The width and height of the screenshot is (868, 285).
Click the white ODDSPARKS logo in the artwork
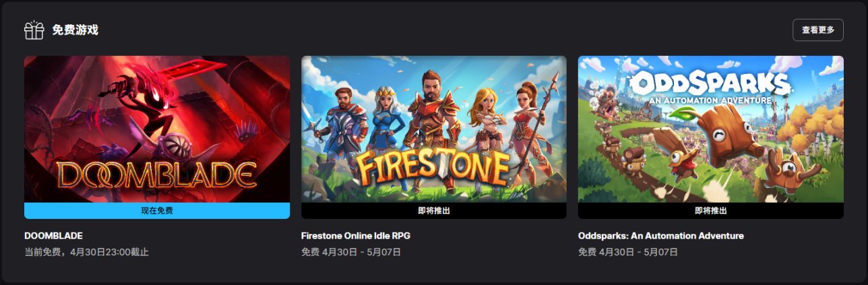(x=710, y=84)
